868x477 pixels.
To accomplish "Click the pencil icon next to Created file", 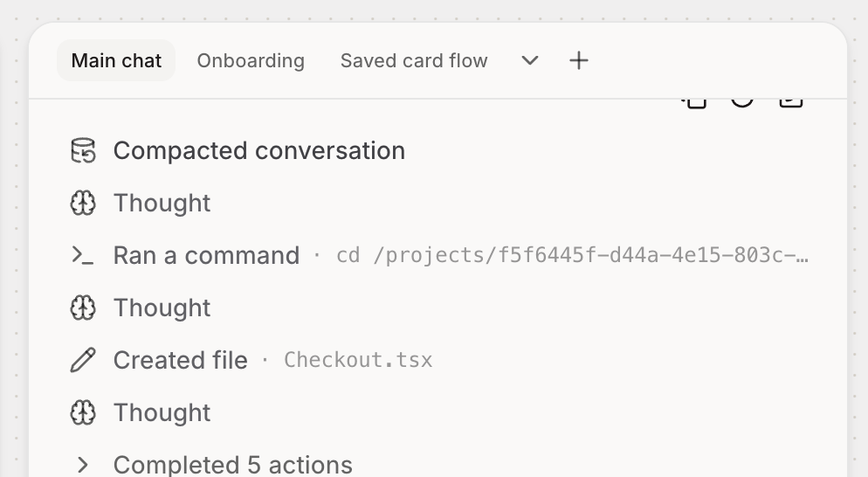I will tap(83, 360).
